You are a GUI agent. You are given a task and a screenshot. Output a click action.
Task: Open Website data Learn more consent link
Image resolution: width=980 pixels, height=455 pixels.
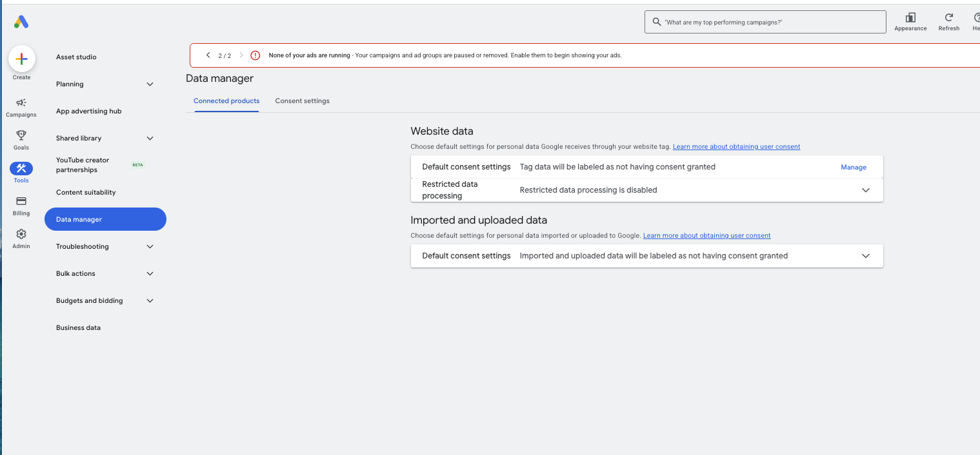click(x=736, y=147)
